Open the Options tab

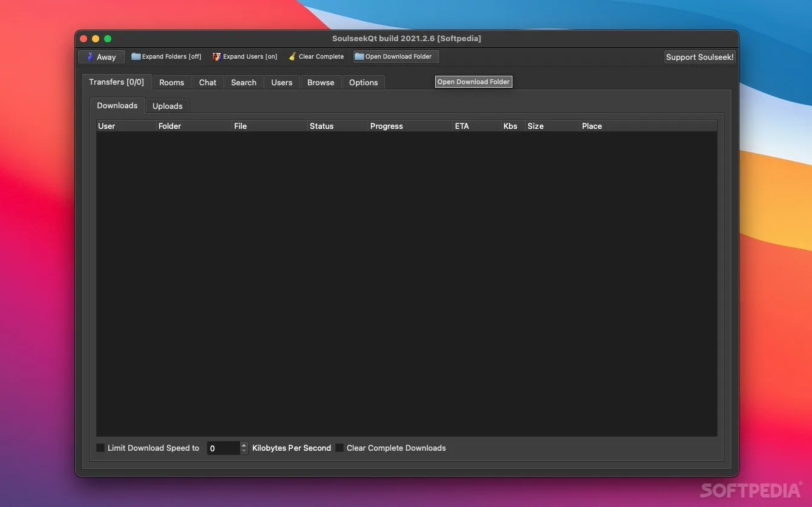click(364, 82)
